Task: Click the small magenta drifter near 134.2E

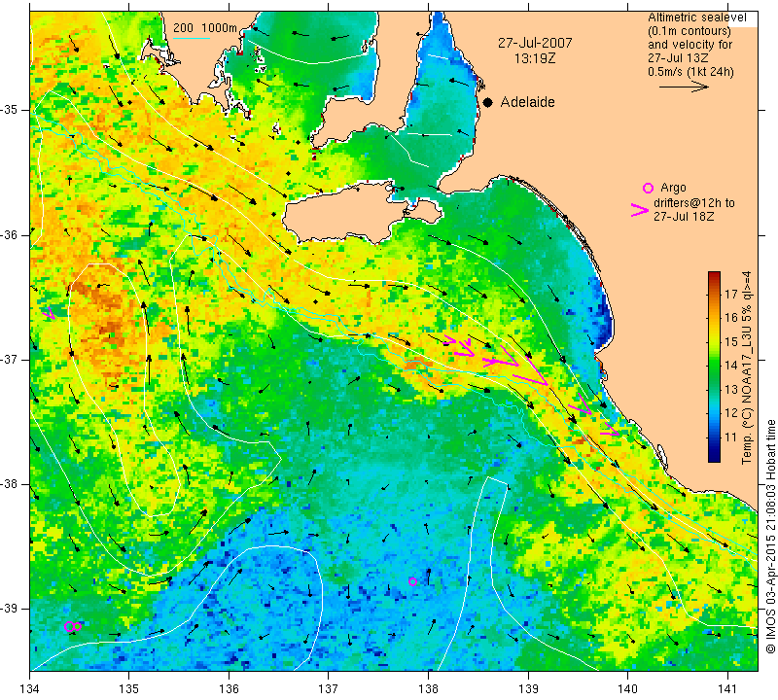Action: point(48,313)
